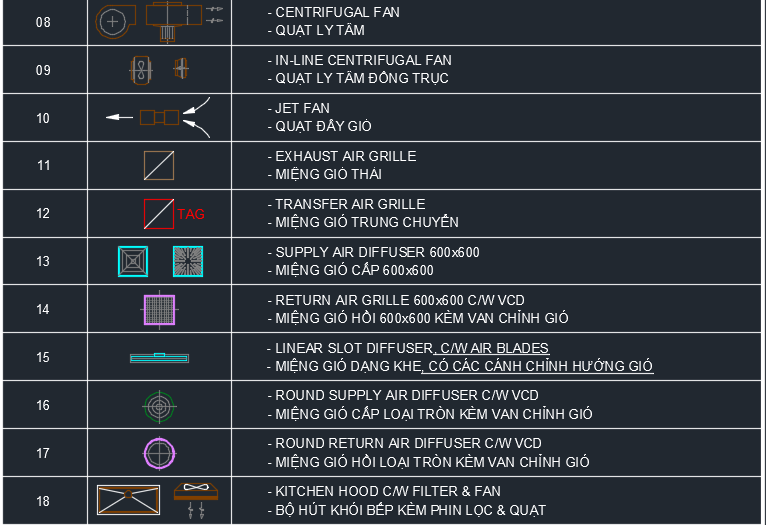The image size is (766, 525).
Task: Click the red TAG label
Action: pyautogui.click(x=191, y=214)
